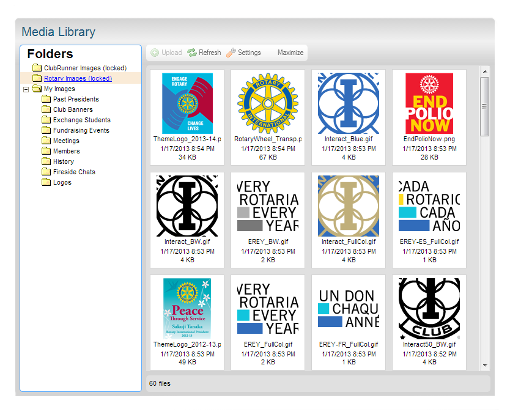Open the Exchange Students folder
Screen dimensions: 510x420
tap(82, 120)
